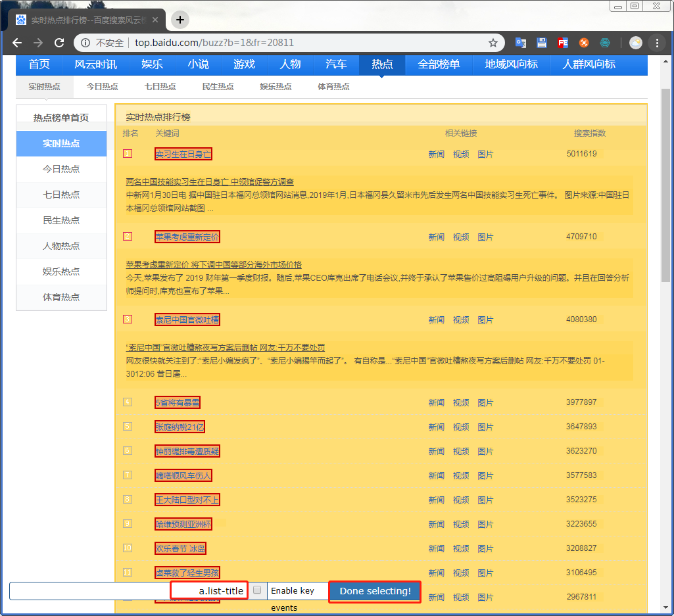This screenshot has height=616, width=674.
Task: Open the keyword 欢乐春节 冰岛
Action: 181,548
